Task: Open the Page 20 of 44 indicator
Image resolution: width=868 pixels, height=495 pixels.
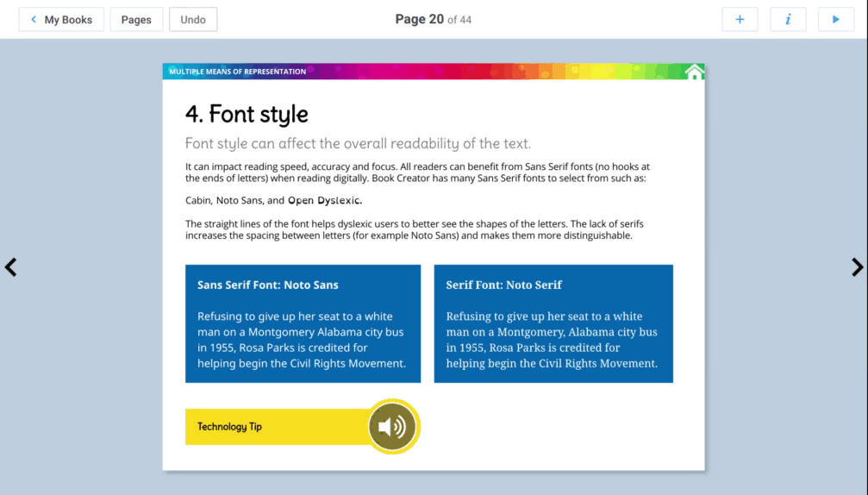Action: [433, 20]
